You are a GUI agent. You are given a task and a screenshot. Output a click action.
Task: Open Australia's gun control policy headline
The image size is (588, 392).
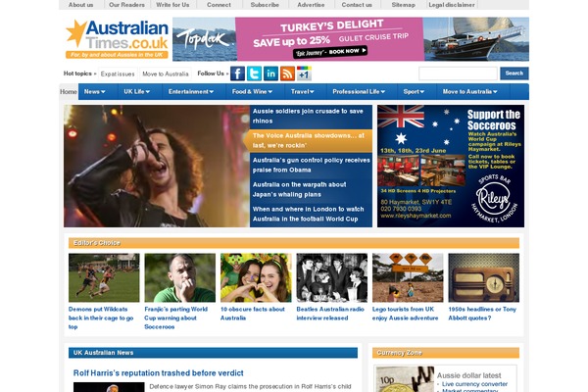(311, 165)
